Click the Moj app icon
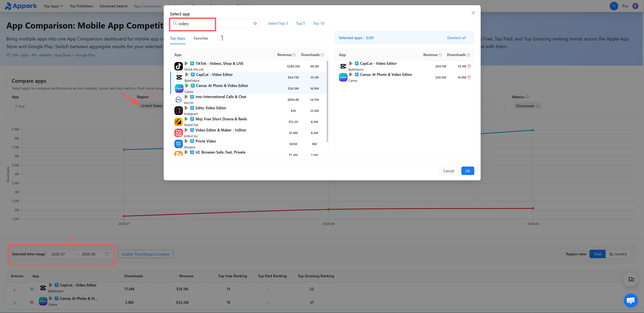Image resolution: width=644 pixels, height=313 pixels. tap(178, 122)
